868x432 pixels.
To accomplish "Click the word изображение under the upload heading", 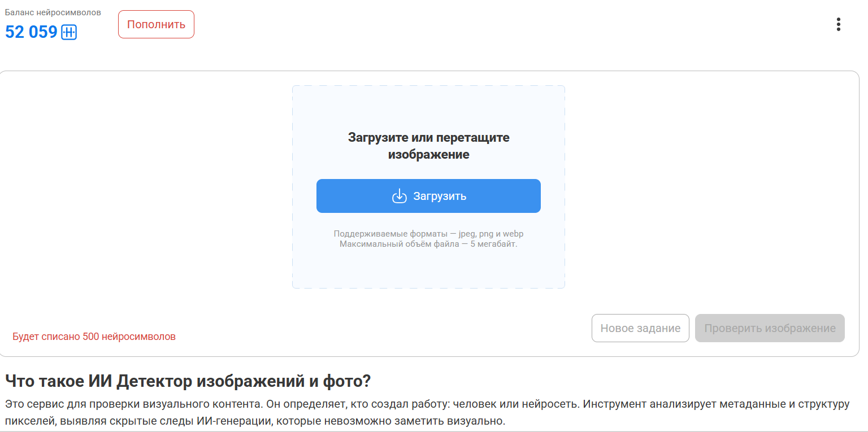I will pos(428,154).
